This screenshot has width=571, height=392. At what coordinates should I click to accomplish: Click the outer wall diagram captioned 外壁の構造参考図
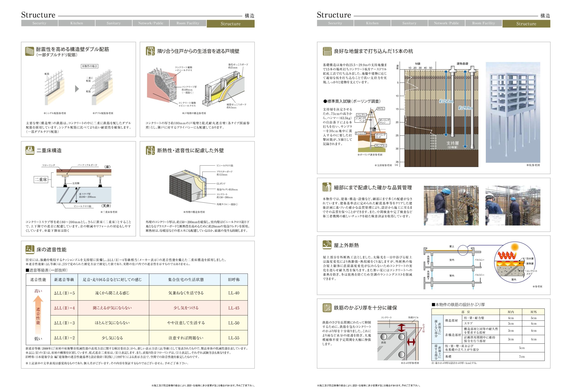[188, 186]
